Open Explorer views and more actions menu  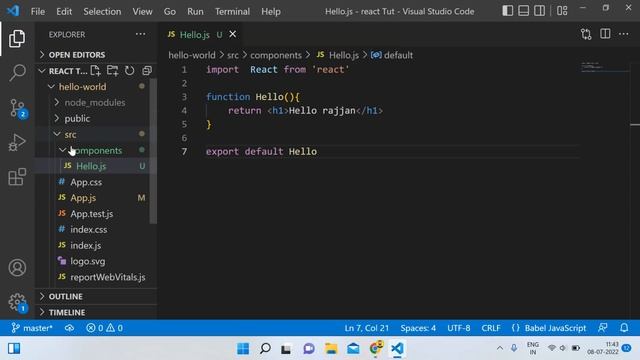coord(140,34)
